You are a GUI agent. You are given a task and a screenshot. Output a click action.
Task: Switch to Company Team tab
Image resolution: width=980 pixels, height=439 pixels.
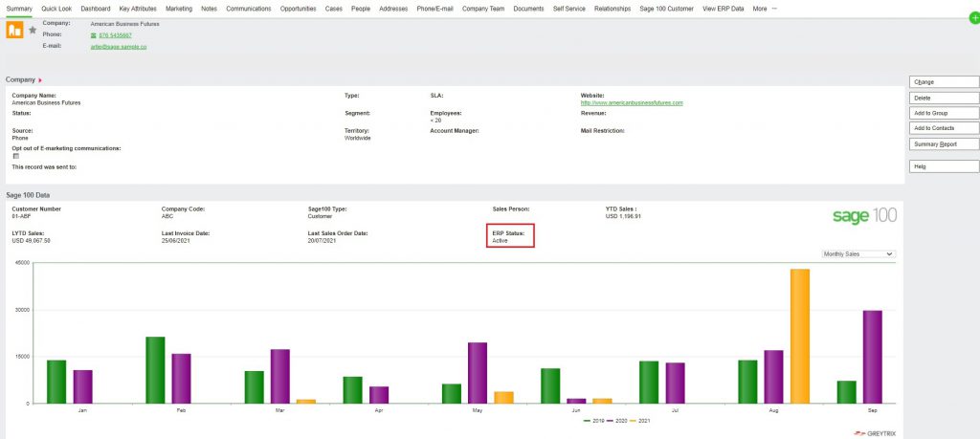pos(483,9)
